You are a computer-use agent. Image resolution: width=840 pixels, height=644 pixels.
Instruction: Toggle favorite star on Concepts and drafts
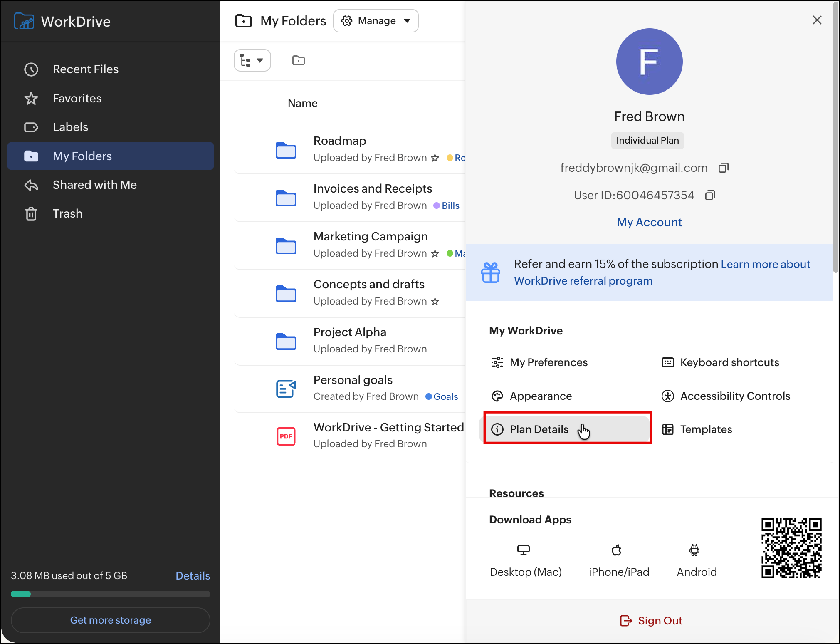(x=435, y=302)
